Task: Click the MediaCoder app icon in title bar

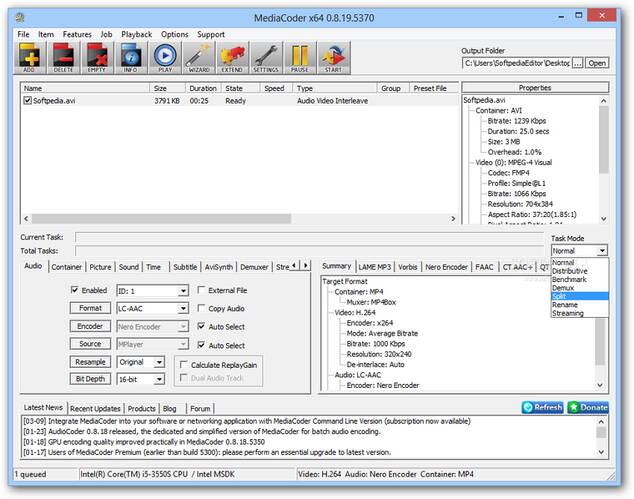Action: coord(20,17)
